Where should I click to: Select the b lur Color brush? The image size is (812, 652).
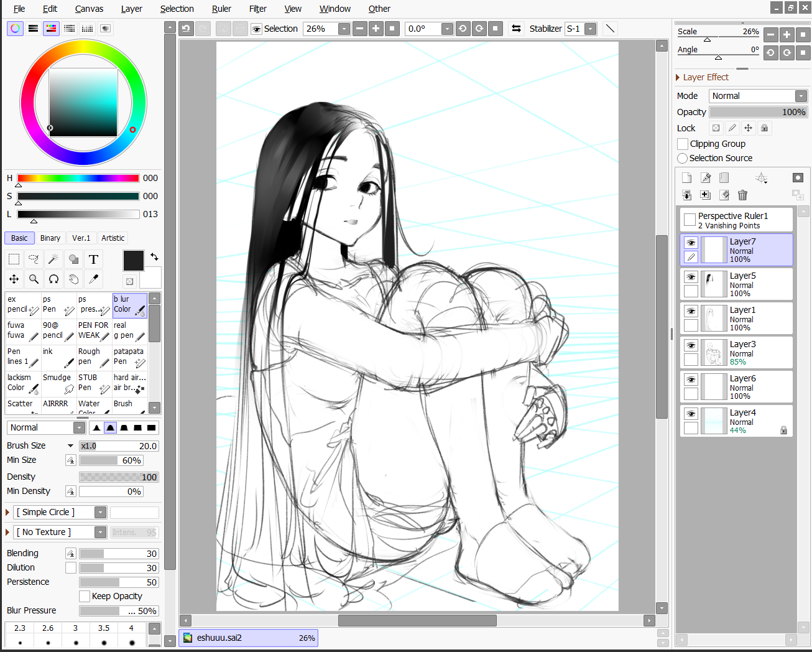point(130,305)
